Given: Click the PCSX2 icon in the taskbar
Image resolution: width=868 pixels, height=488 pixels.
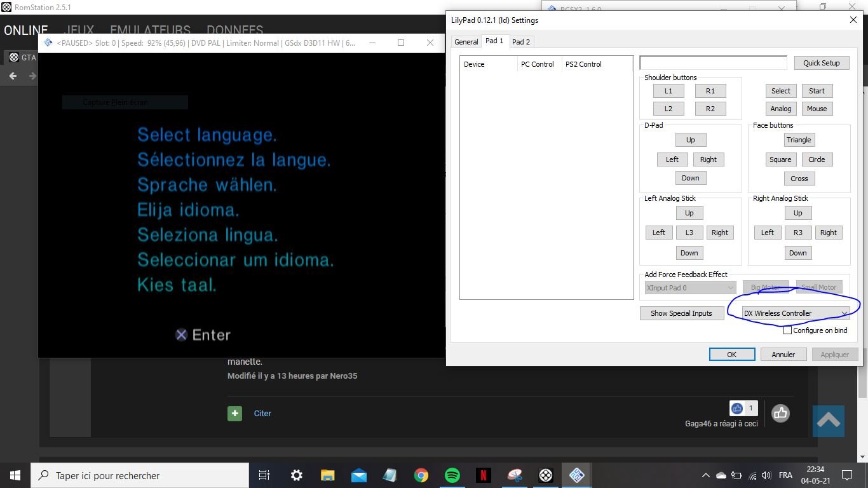Looking at the screenshot, I should click(x=576, y=475).
